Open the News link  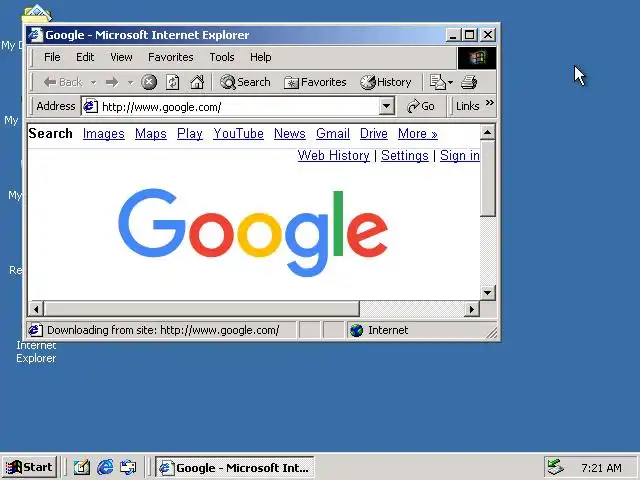pos(290,133)
